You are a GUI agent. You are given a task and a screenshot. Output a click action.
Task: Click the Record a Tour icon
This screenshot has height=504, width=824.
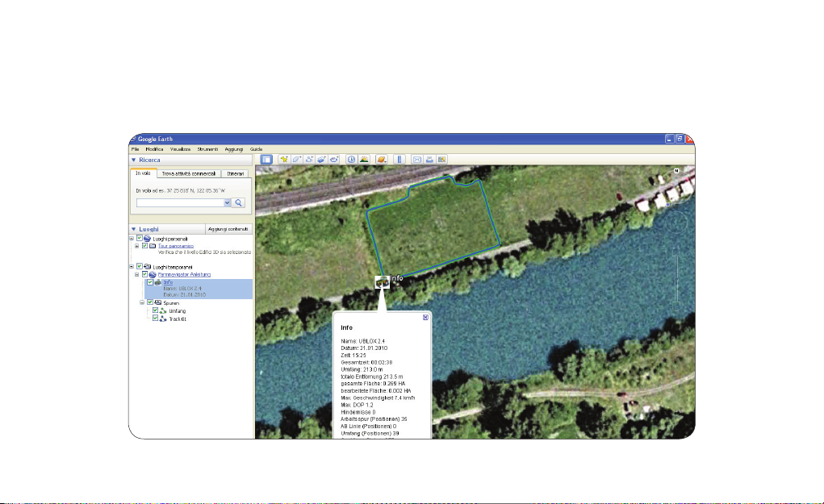click(334, 159)
